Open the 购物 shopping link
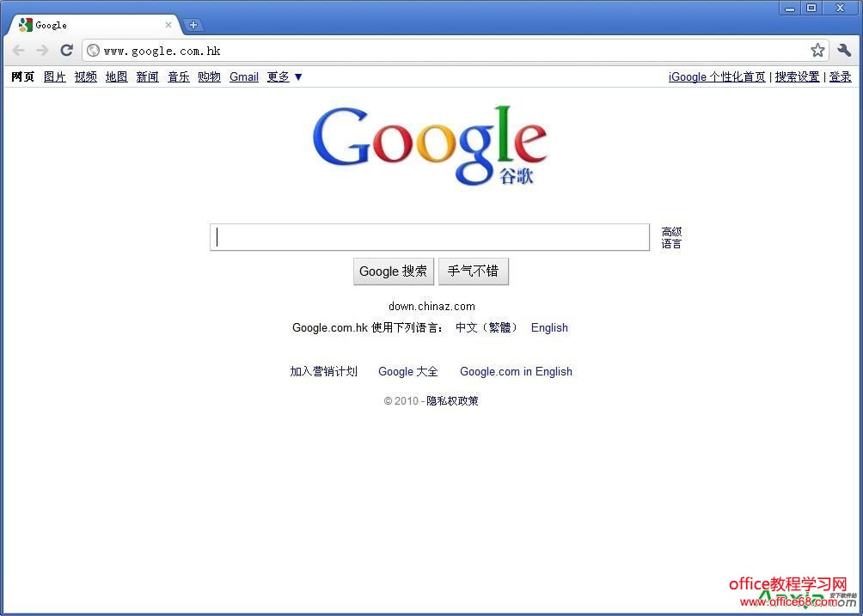Image resolution: width=863 pixels, height=616 pixels. 209,77
